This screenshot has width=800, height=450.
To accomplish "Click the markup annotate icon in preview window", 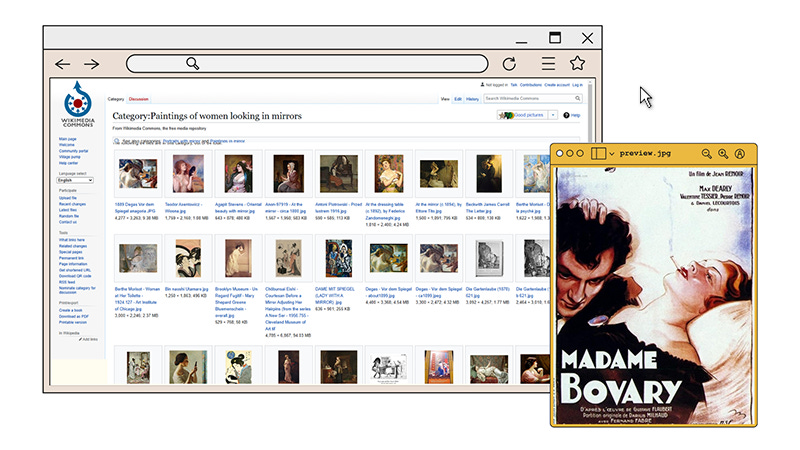I will point(740,154).
